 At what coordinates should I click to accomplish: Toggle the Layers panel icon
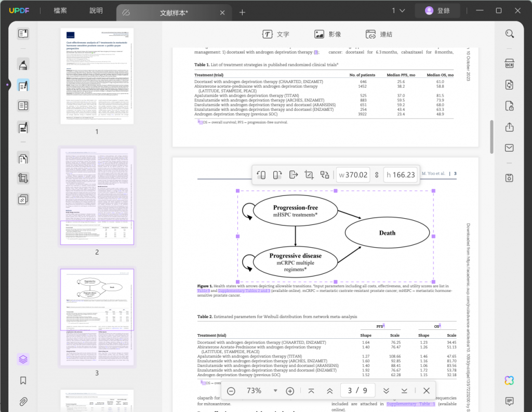[23, 359]
